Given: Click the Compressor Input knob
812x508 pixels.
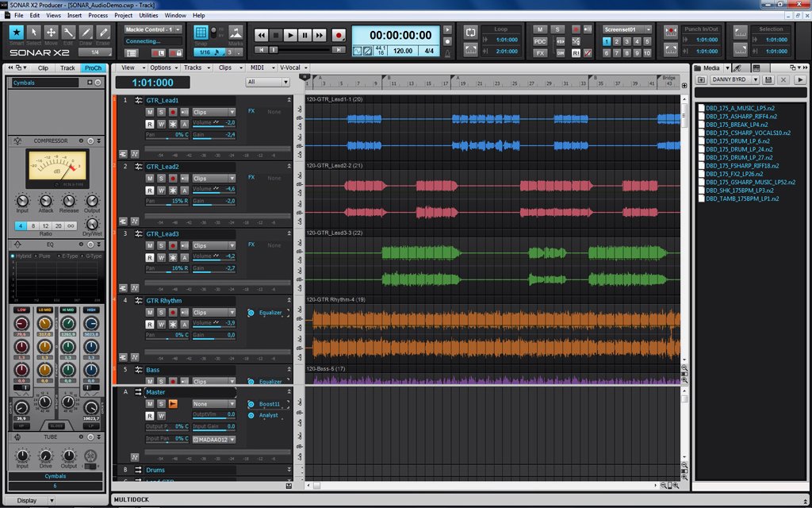Looking at the screenshot, I should 22,201.
